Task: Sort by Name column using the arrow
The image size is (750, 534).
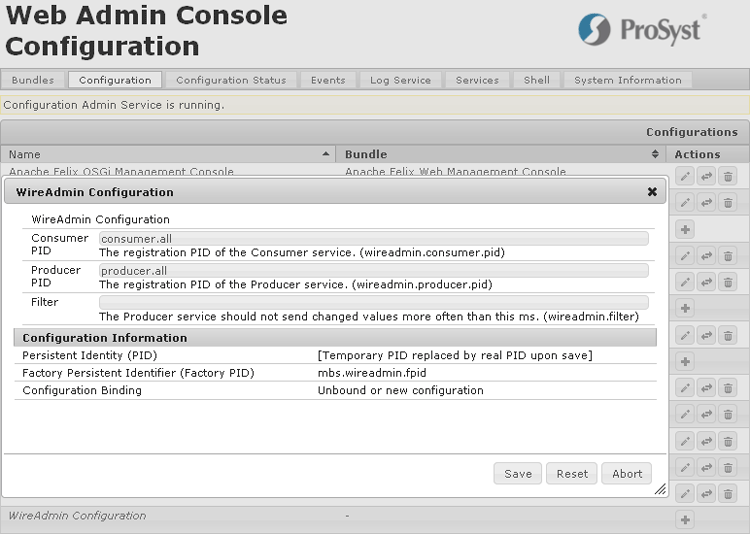Action: coord(326,154)
